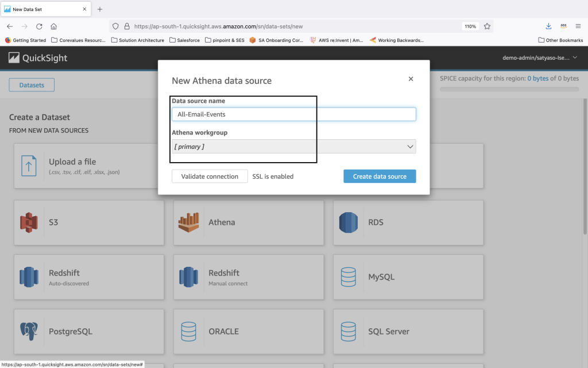Viewport: 588px width, 368px height.
Task: Select the SQL Server database icon
Action: (x=349, y=332)
